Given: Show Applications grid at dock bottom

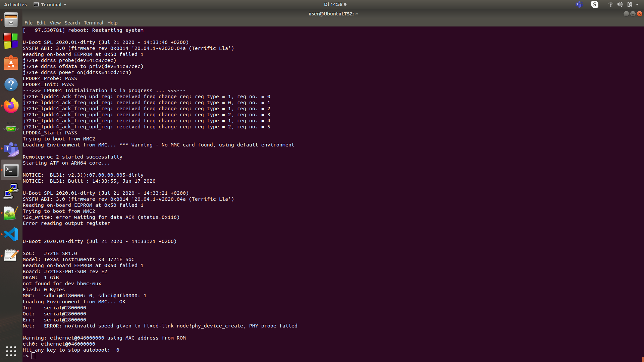Looking at the screenshot, I should [x=11, y=351].
